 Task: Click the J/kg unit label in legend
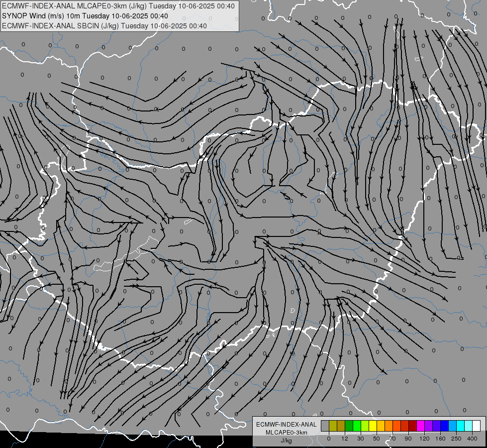(287, 441)
